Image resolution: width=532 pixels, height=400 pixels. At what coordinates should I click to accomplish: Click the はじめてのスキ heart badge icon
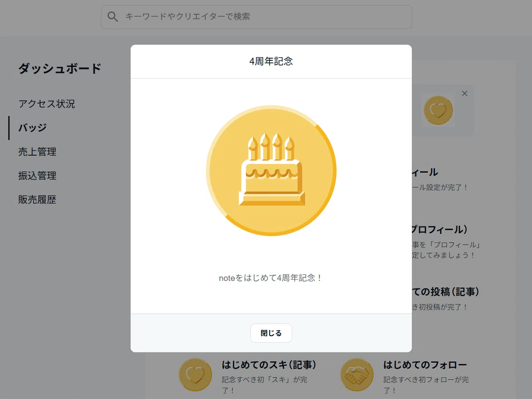[195, 375]
